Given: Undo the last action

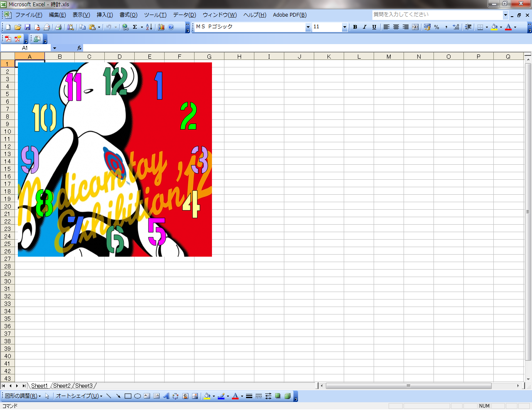Looking at the screenshot, I should pos(108,27).
